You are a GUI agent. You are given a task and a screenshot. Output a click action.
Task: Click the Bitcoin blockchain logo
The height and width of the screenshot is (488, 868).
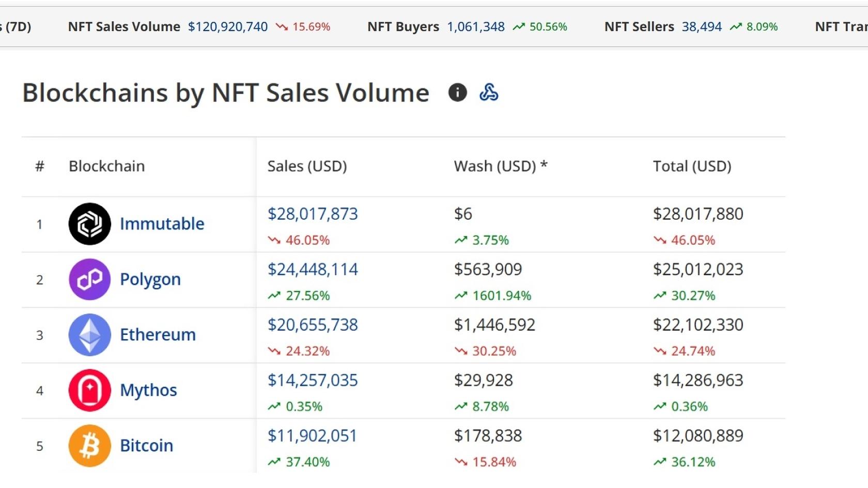89,446
